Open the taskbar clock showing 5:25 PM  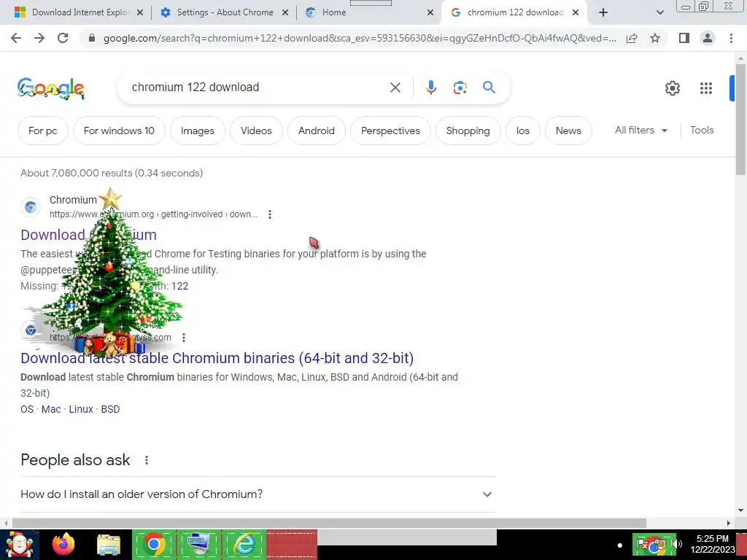[x=712, y=544]
